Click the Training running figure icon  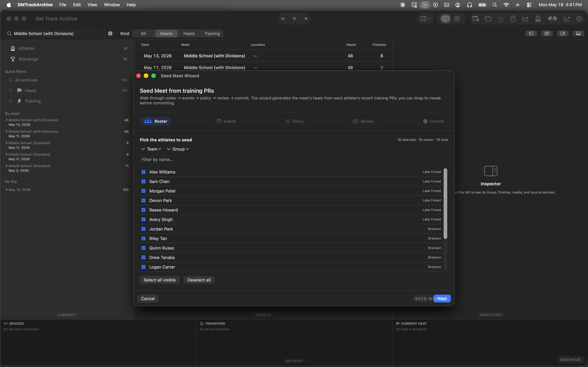[x=19, y=101]
